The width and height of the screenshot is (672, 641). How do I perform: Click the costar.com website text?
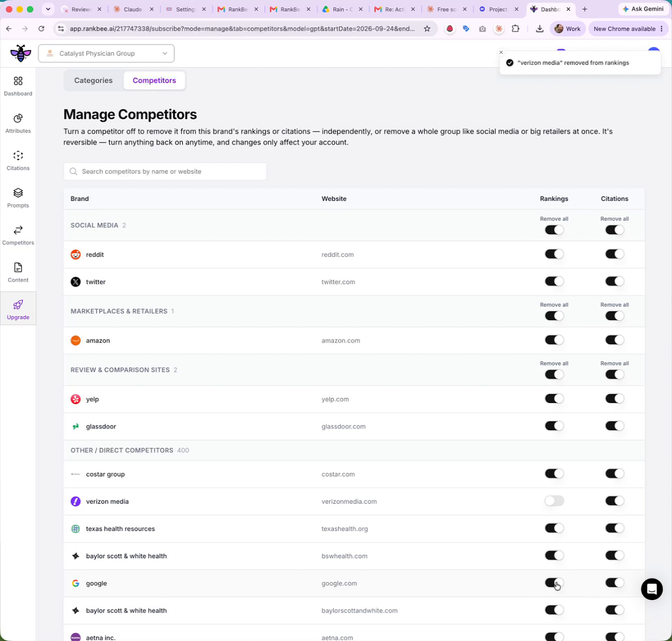(337, 474)
